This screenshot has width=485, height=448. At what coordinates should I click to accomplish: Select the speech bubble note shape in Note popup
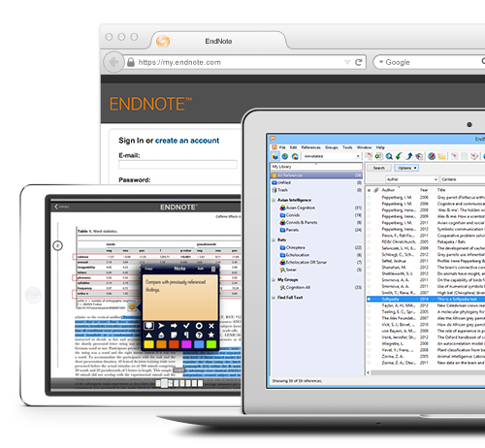(148, 326)
